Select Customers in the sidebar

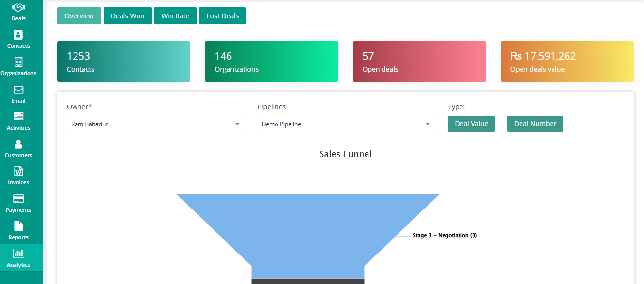click(x=18, y=148)
